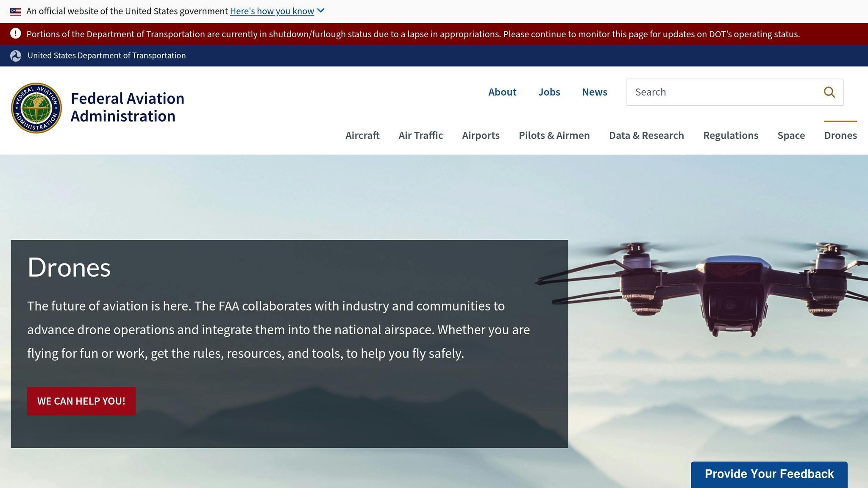The image size is (868, 488).
Task: Select the Space navigation item
Action: [x=791, y=135]
